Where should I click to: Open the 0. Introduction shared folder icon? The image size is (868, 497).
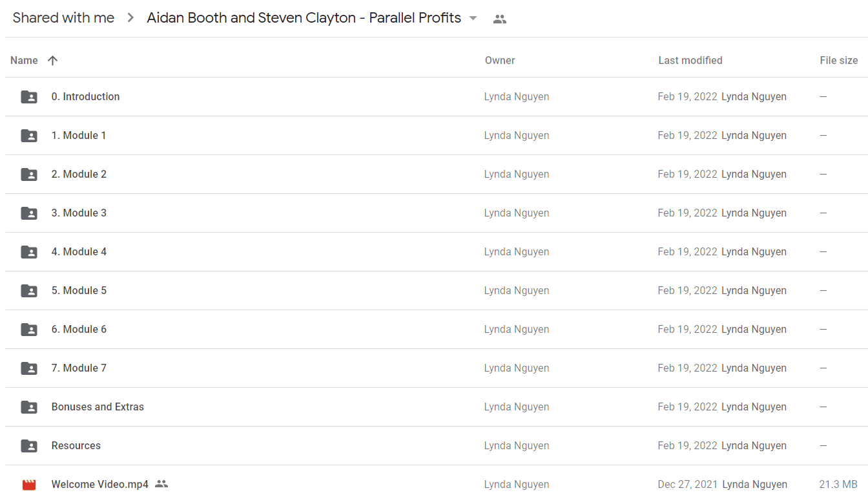(29, 97)
